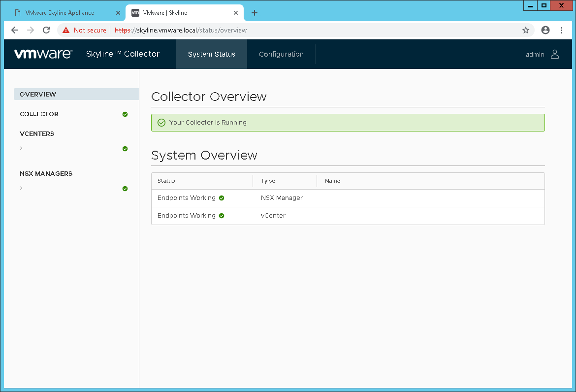Go back with the browser back arrow
The image size is (576, 392).
(x=15, y=30)
